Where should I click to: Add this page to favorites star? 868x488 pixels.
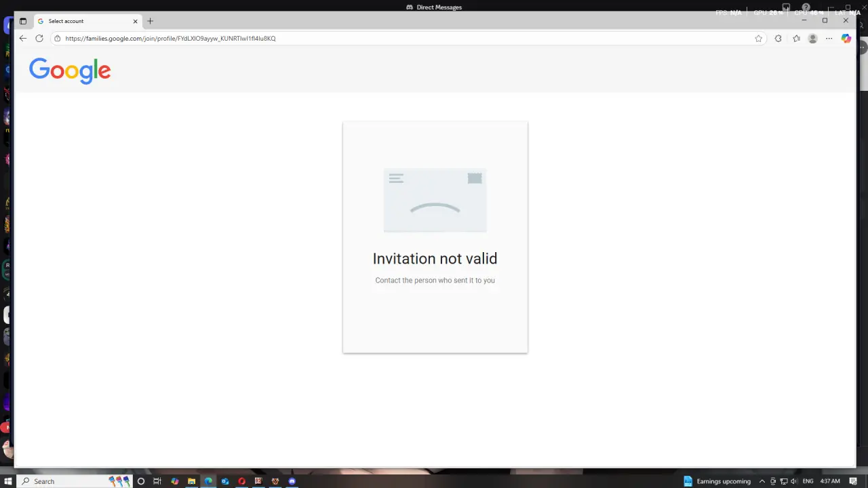tap(759, 39)
